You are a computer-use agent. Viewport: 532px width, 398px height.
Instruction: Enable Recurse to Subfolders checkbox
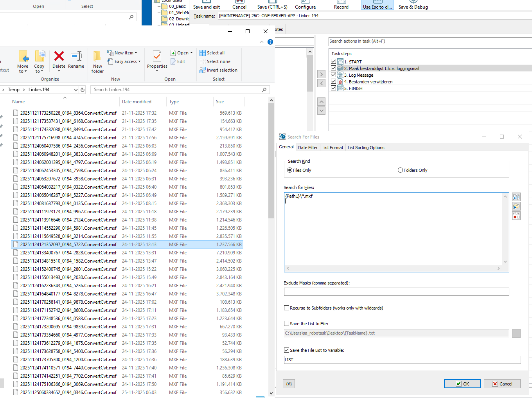pos(287,308)
